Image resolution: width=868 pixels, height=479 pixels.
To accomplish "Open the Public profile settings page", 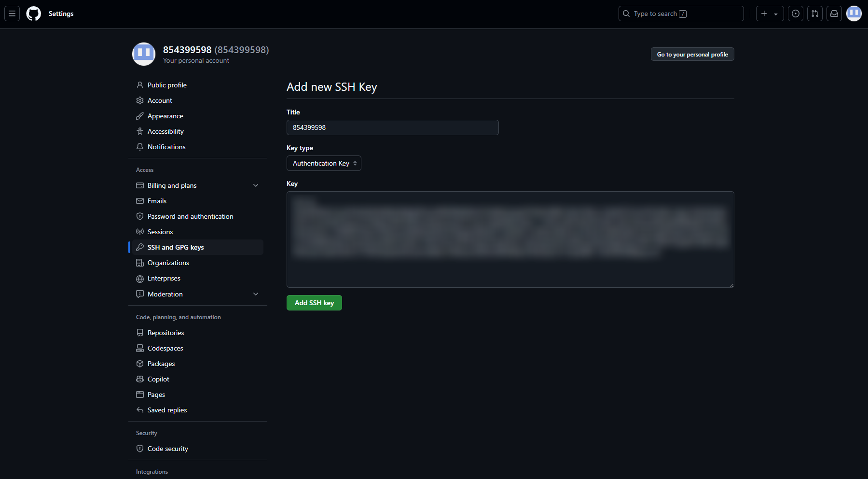I will [x=167, y=85].
